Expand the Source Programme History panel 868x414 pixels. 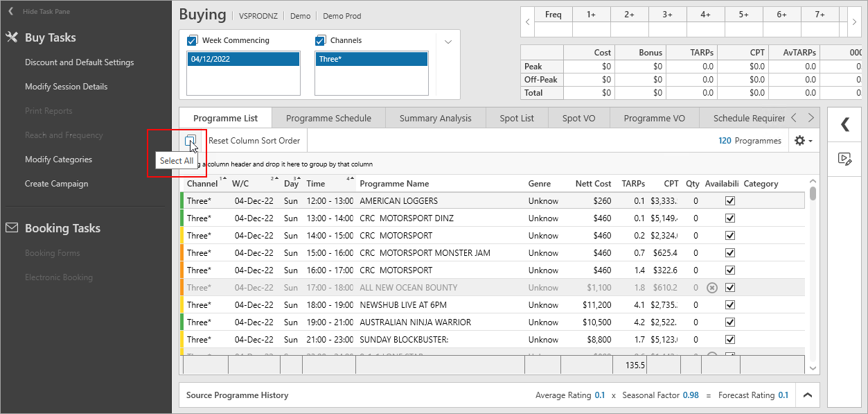(x=807, y=395)
